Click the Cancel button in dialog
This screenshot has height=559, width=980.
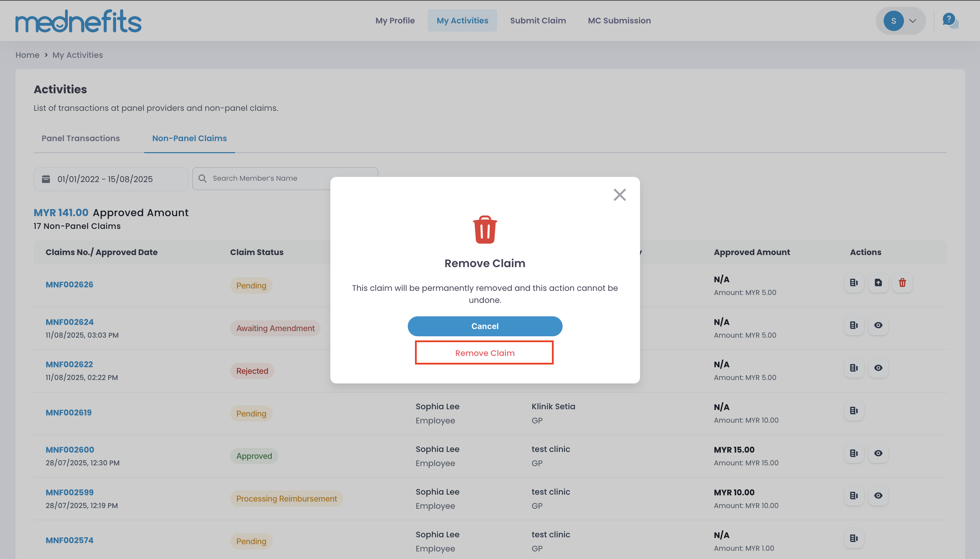(x=484, y=326)
